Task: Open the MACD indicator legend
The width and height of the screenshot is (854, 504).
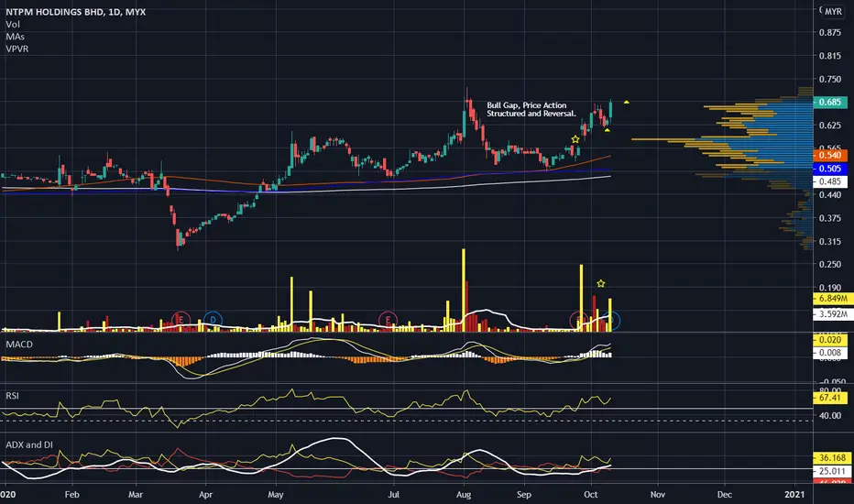Action: [x=19, y=345]
